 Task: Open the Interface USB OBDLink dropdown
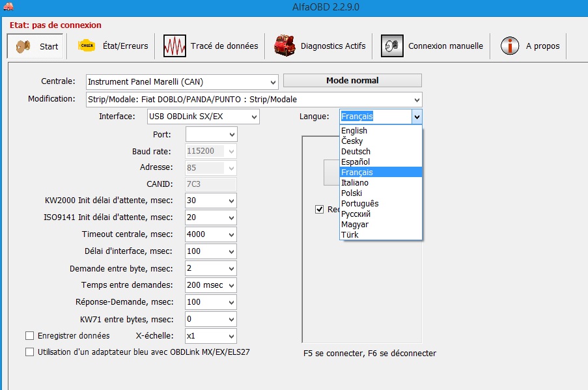click(253, 117)
